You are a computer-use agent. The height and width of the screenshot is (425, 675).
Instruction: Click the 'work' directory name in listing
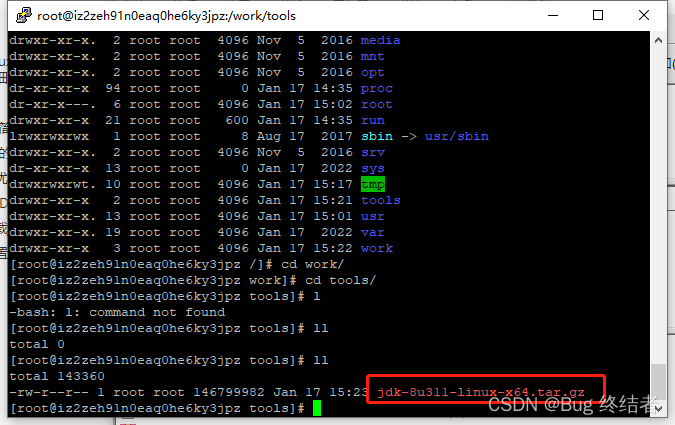pyautogui.click(x=377, y=248)
